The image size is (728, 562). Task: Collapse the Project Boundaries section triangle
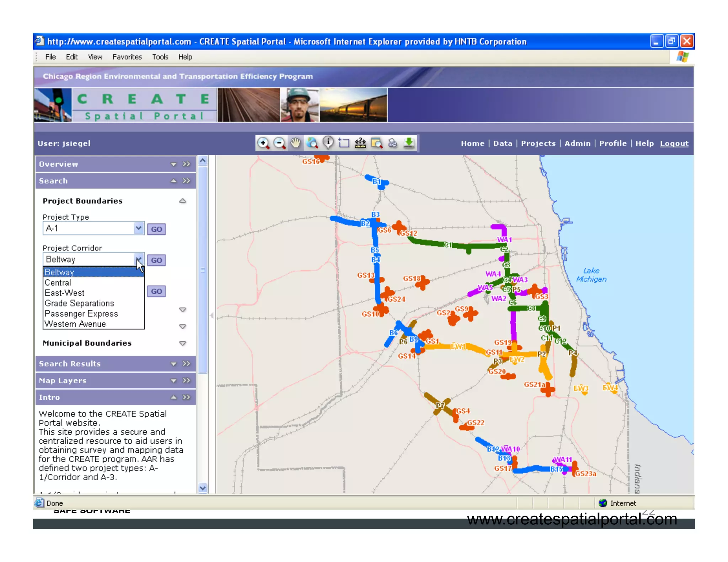(x=183, y=201)
